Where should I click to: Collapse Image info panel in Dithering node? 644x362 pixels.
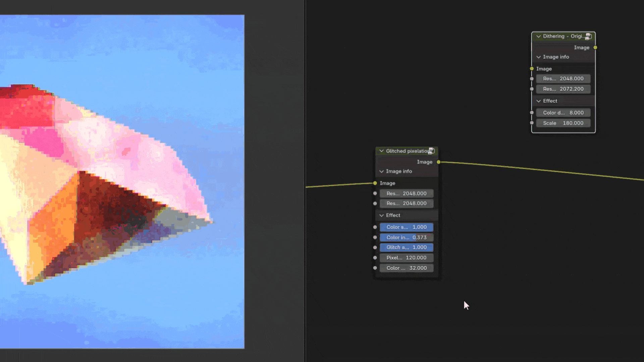tap(538, 57)
